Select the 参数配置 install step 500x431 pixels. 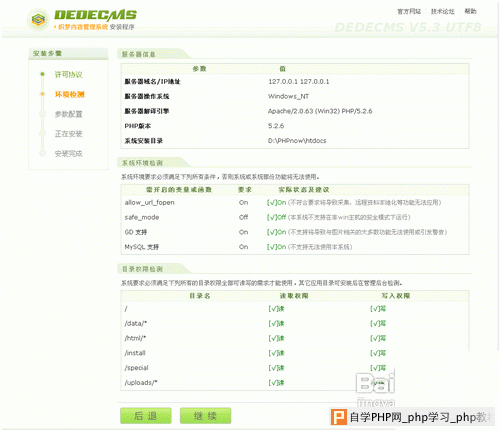68,114
